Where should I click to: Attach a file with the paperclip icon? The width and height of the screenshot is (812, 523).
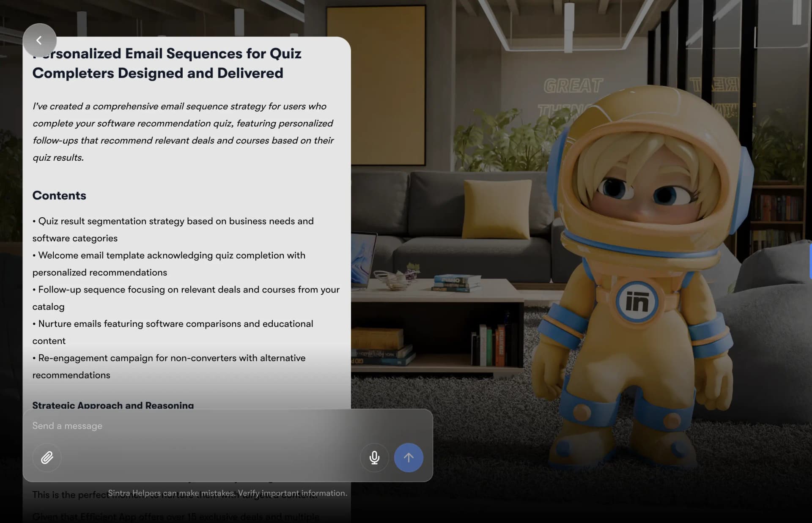point(47,457)
